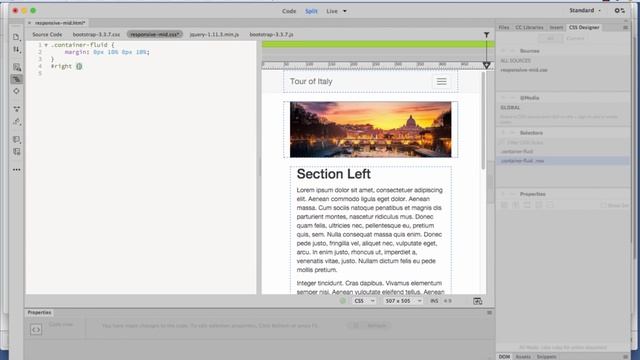Open the Live view dropdown arrow
The width and height of the screenshot is (640, 360).
pos(344,11)
